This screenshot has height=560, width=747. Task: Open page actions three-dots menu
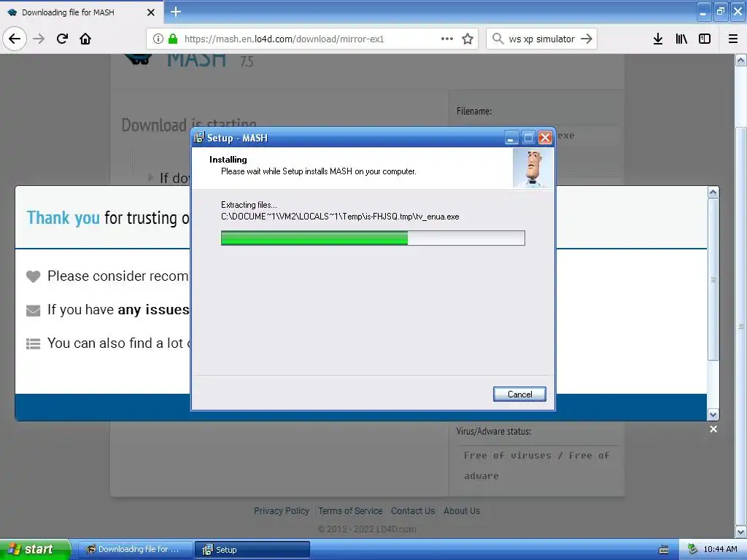tap(447, 39)
